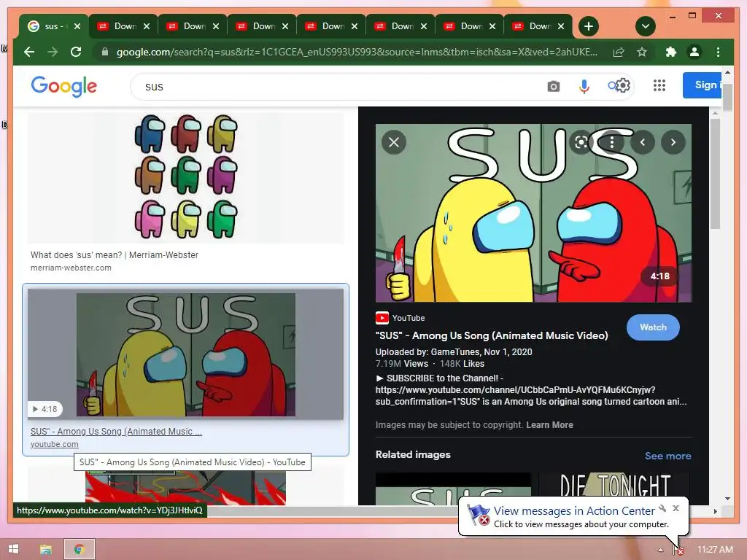Image resolution: width=747 pixels, height=560 pixels.
Task: Click the horizontal scrollbar right arrow
Action: tap(715, 511)
